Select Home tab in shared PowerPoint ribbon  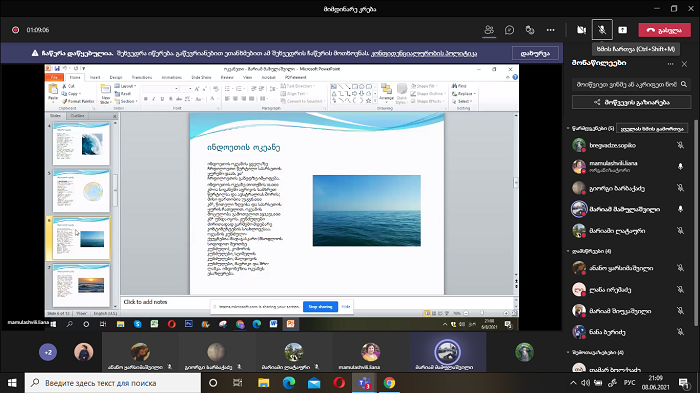click(75, 77)
